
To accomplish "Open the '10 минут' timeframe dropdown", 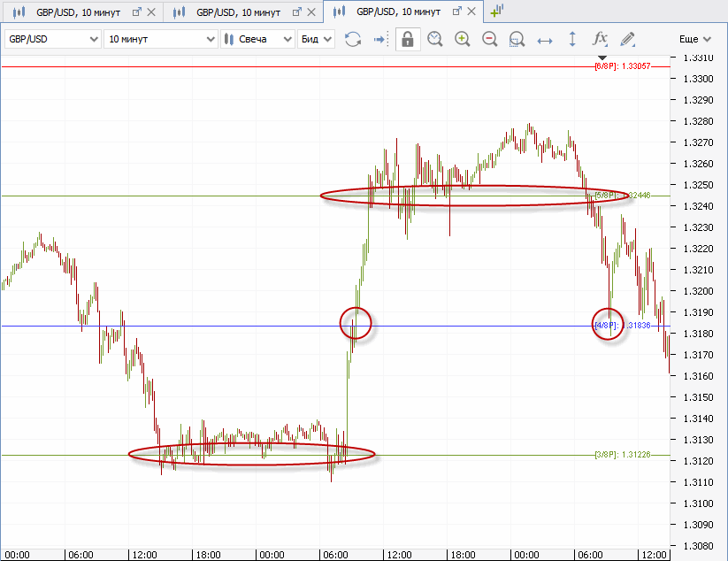I will 160,39.
